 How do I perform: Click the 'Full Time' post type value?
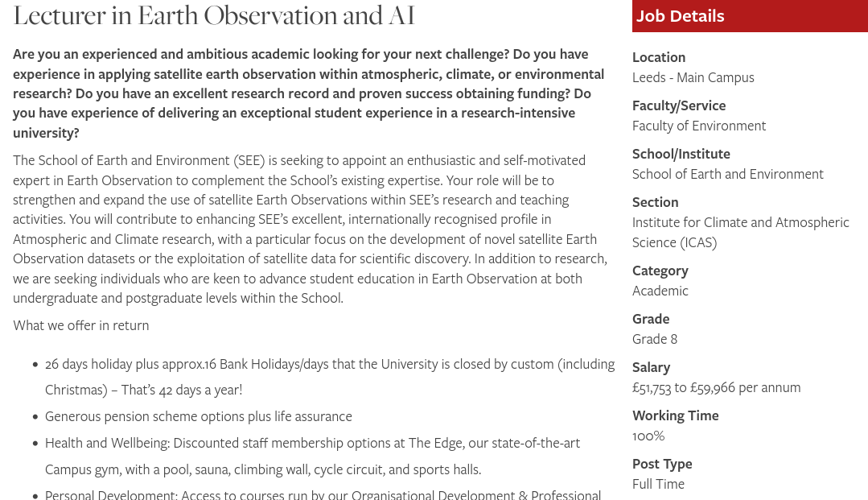[x=658, y=484]
